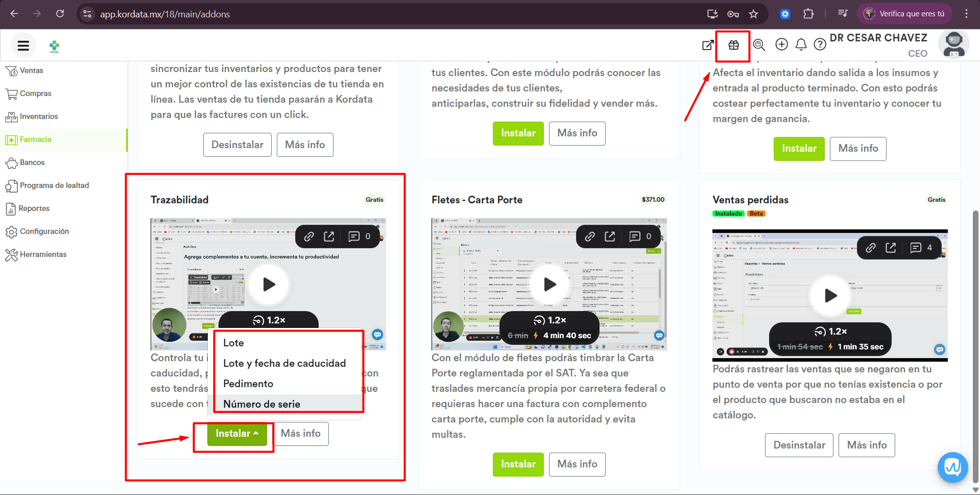This screenshot has width=980, height=495.
Task: Select the "Pedimento" option
Action: (248, 384)
